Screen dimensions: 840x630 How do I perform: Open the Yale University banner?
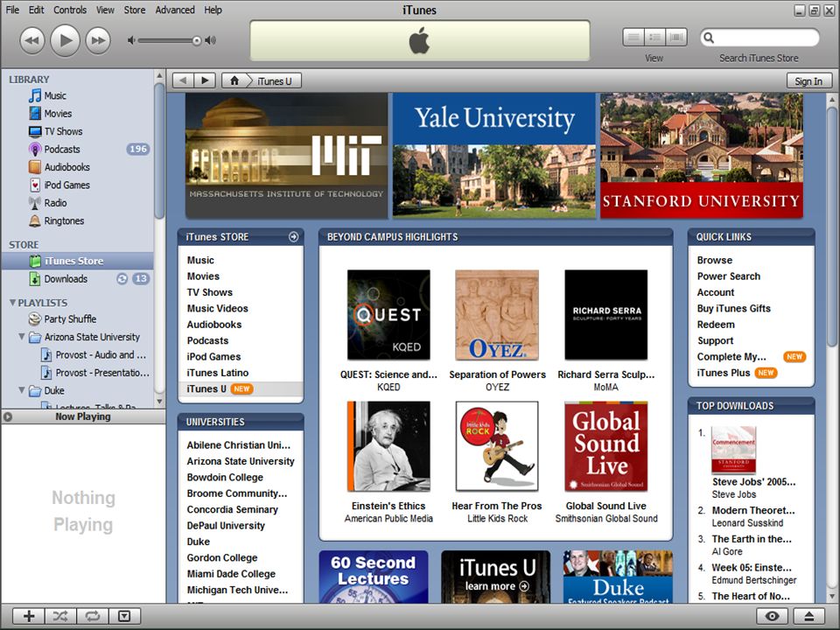493,156
